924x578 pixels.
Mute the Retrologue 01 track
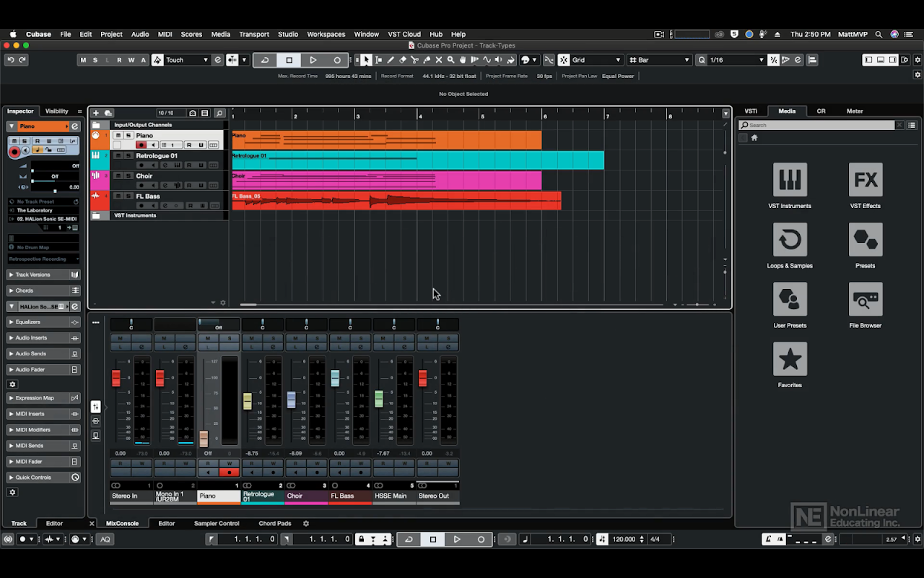(x=118, y=156)
